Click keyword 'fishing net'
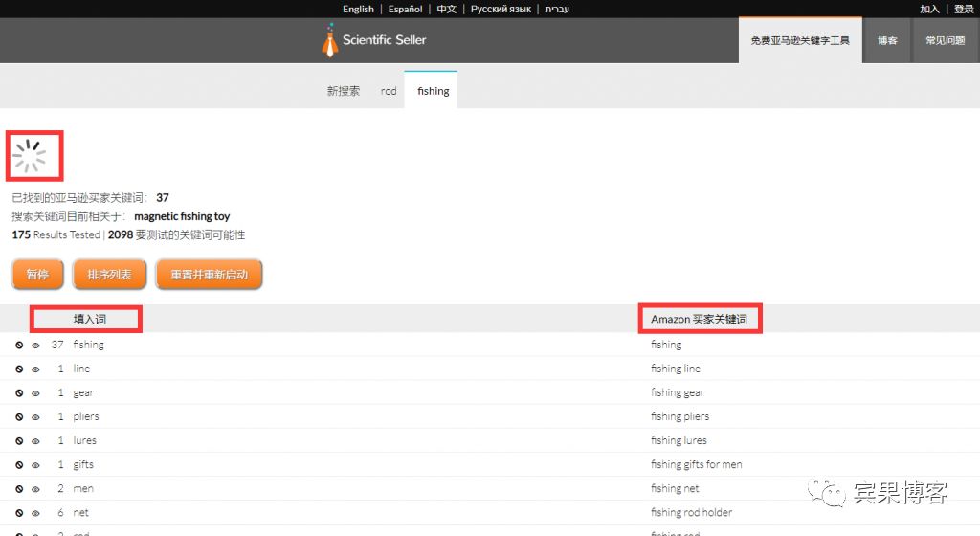Image resolution: width=980 pixels, height=536 pixels. (675, 488)
